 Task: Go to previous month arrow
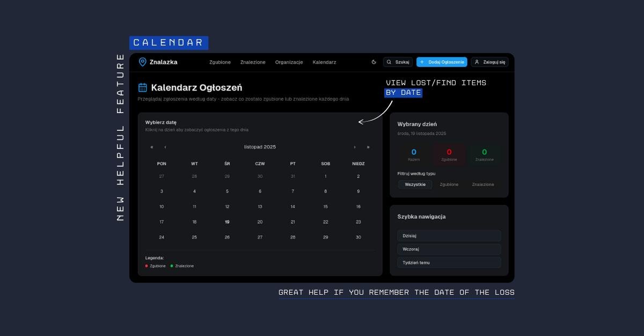pos(165,147)
